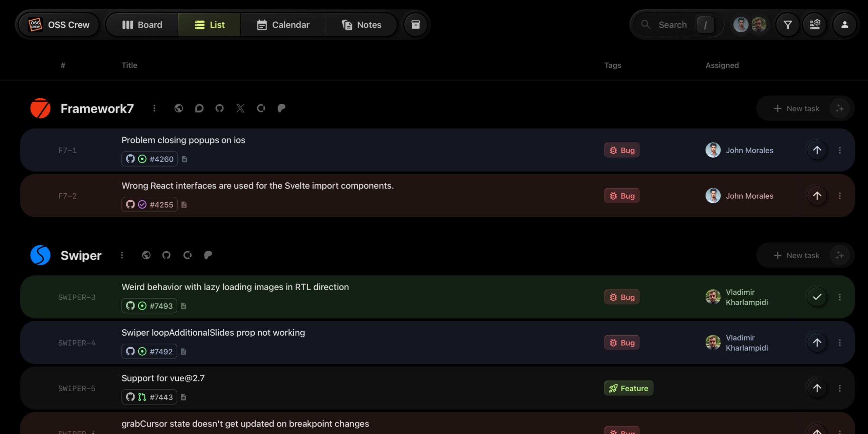Switch to the Board view tab
The image size is (868, 434).
[142, 25]
